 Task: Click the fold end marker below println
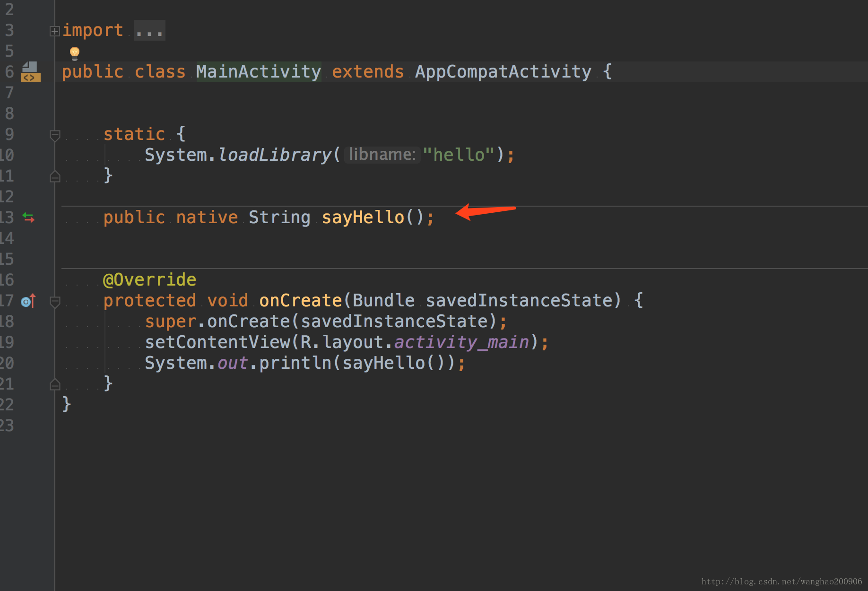55,384
